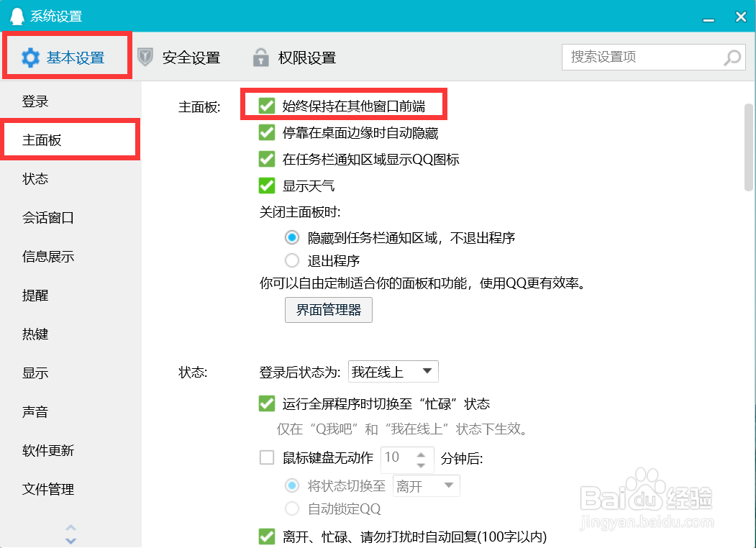Image resolution: width=756 pixels, height=548 pixels.
Task: Uncheck 始终保持在其他窗口前端
Action: [267, 106]
